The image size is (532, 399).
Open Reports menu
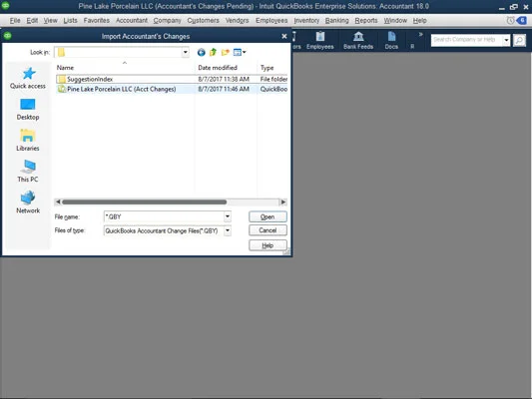pos(366,21)
